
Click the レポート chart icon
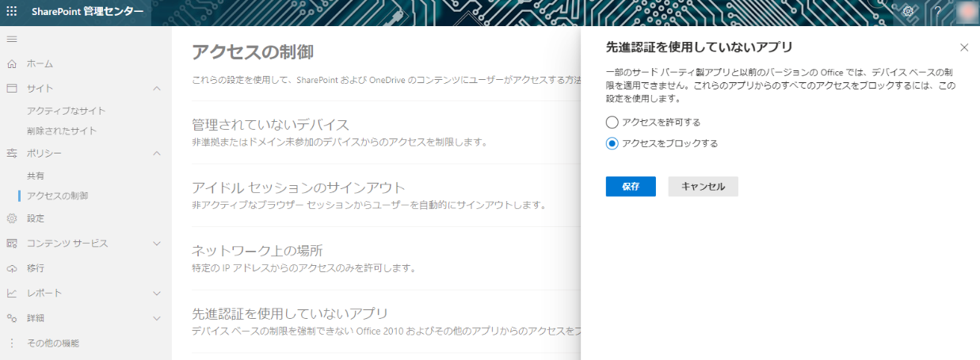(12, 293)
